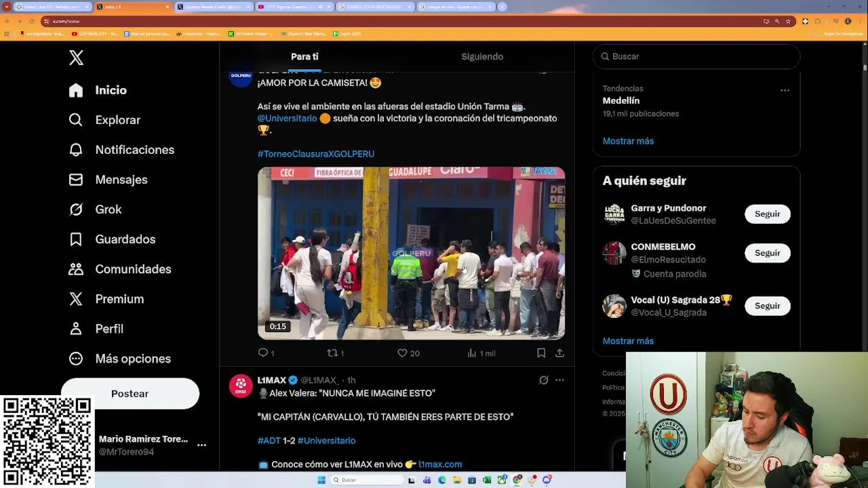Open Explorar from the sidebar
The width and height of the screenshot is (868, 488).
coord(104,120)
